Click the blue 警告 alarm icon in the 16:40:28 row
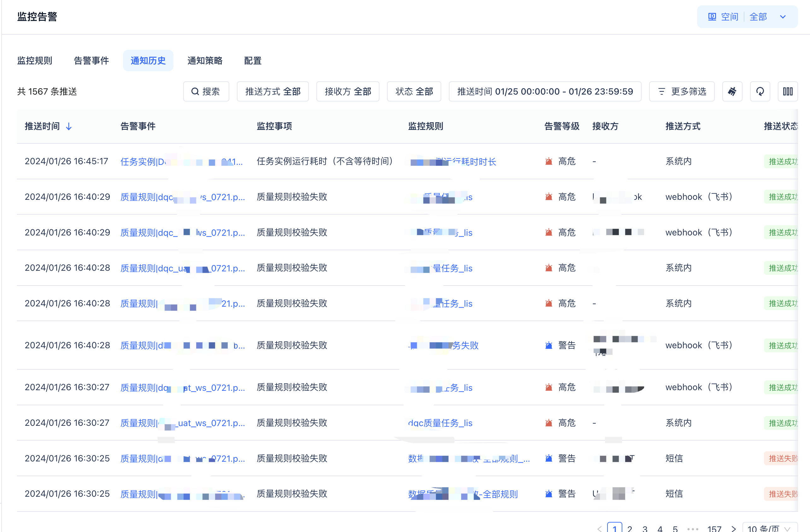The image size is (810, 532). click(x=549, y=345)
